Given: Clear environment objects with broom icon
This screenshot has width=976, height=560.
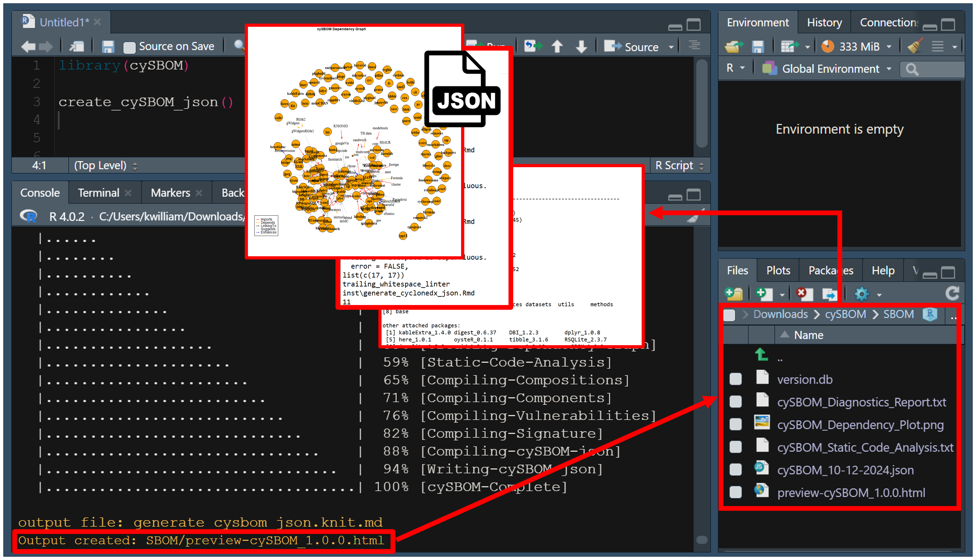Looking at the screenshot, I should tap(915, 46).
